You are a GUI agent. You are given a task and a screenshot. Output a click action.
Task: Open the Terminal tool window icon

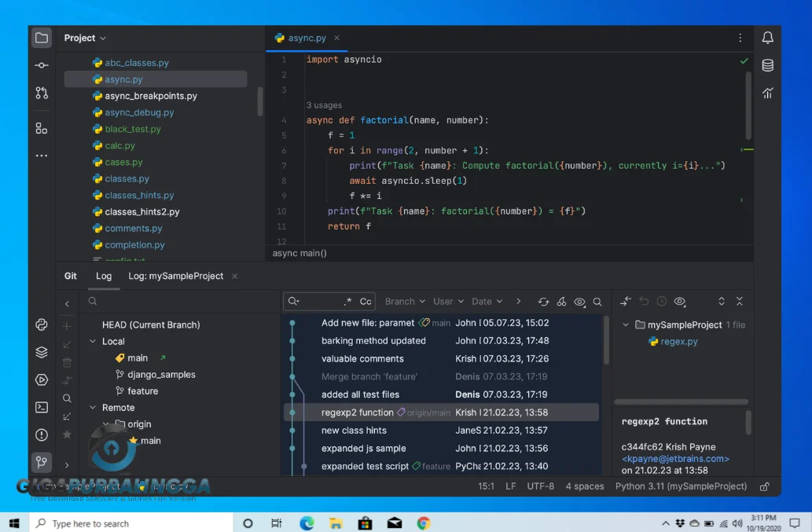point(42,407)
